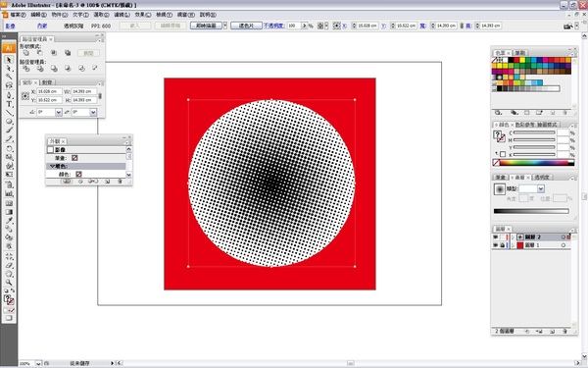Open the gradient type dropdown
588x368 pixels.
[x=541, y=188]
